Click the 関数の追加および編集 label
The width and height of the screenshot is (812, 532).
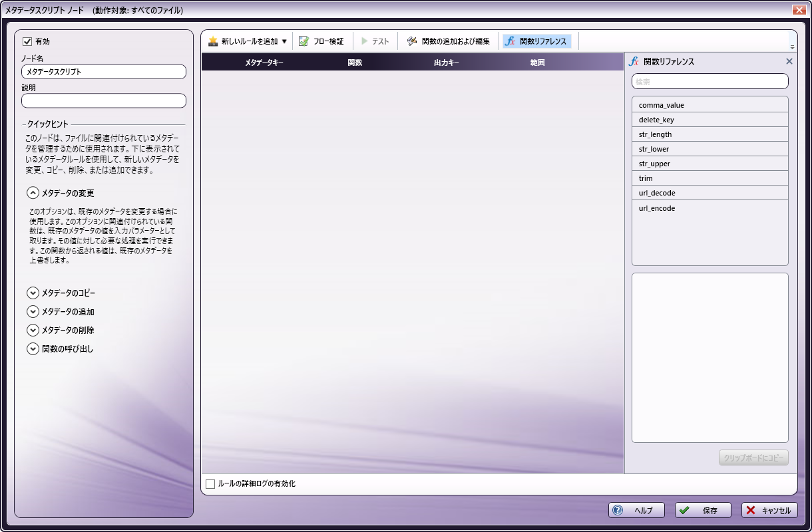click(x=456, y=41)
